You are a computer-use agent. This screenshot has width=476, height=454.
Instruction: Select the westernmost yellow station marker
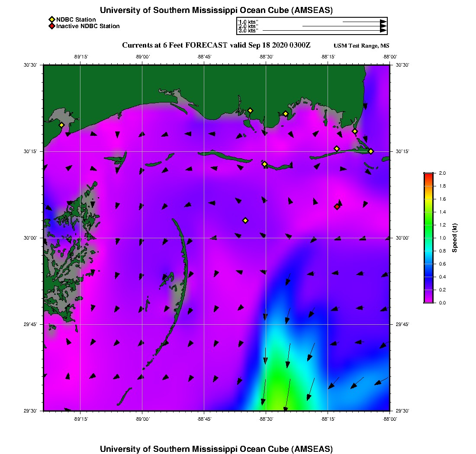pos(61,125)
